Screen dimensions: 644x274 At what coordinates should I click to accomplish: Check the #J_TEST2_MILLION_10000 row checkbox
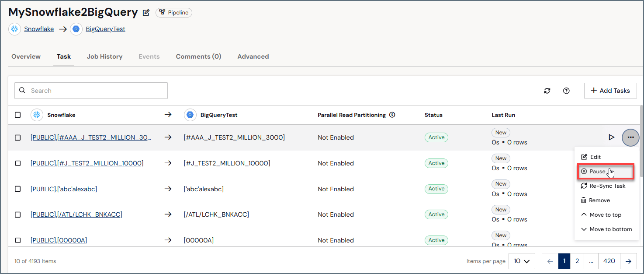coord(18,163)
